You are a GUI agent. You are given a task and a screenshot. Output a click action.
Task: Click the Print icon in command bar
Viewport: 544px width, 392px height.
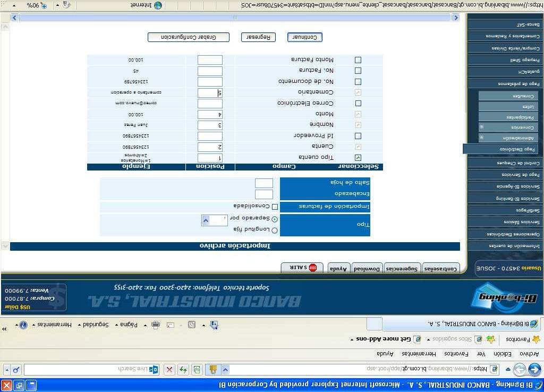coord(156,325)
